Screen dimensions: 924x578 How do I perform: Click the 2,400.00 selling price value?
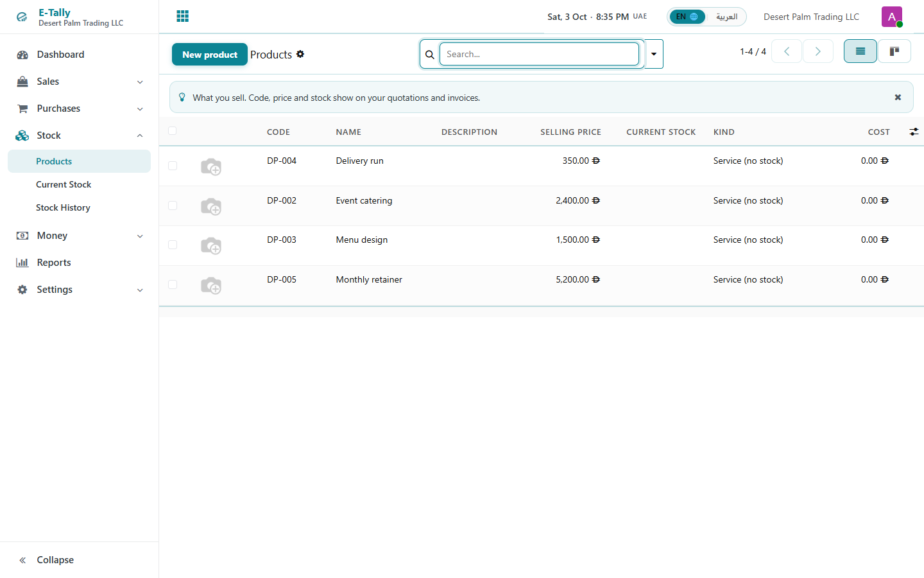click(577, 200)
